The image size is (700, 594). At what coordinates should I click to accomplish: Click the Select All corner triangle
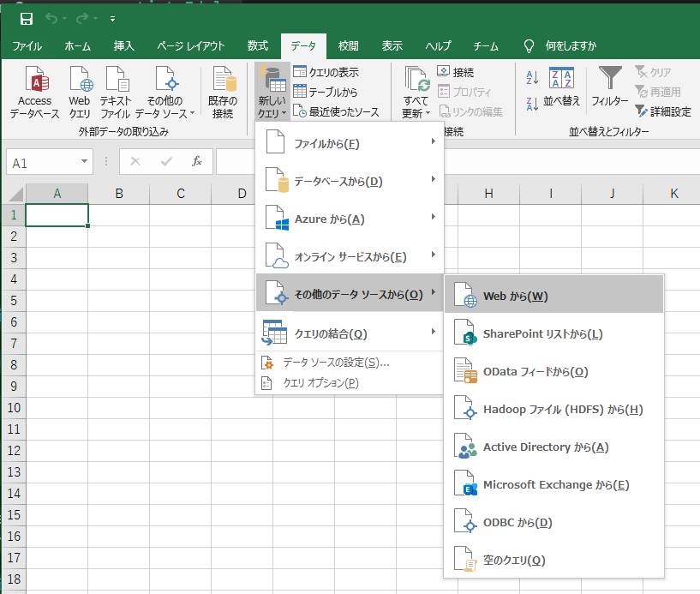coord(16,195)
